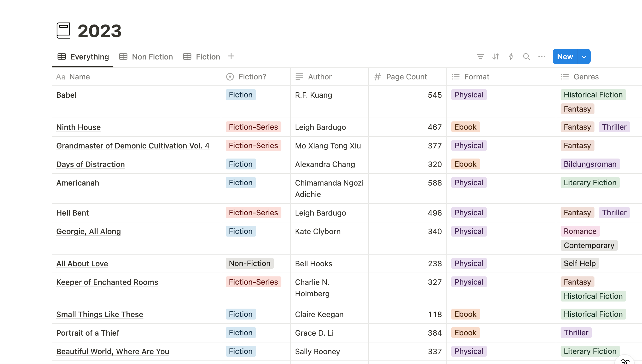The width and height of the screenshot is (642, 364).
Task: Click the Alexandra Chang author cell
Action: (x=329, y=164)
